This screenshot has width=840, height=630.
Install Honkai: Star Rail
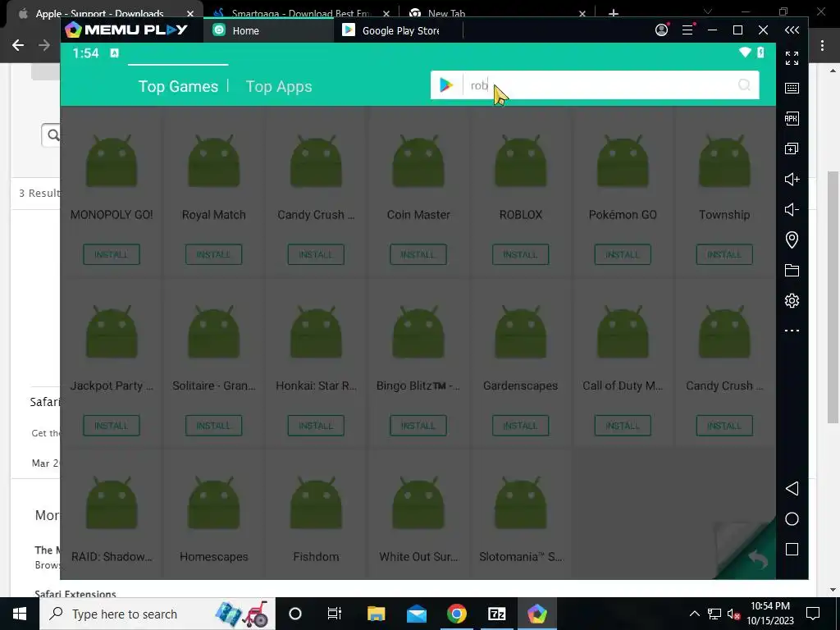point(316,426)
